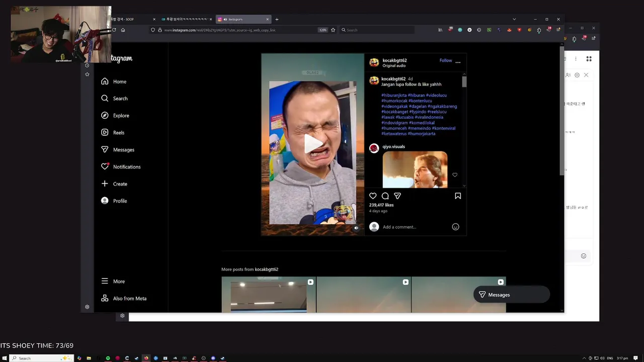Go to Explore page
Viewport: 644px width, 362px height.
115,116
